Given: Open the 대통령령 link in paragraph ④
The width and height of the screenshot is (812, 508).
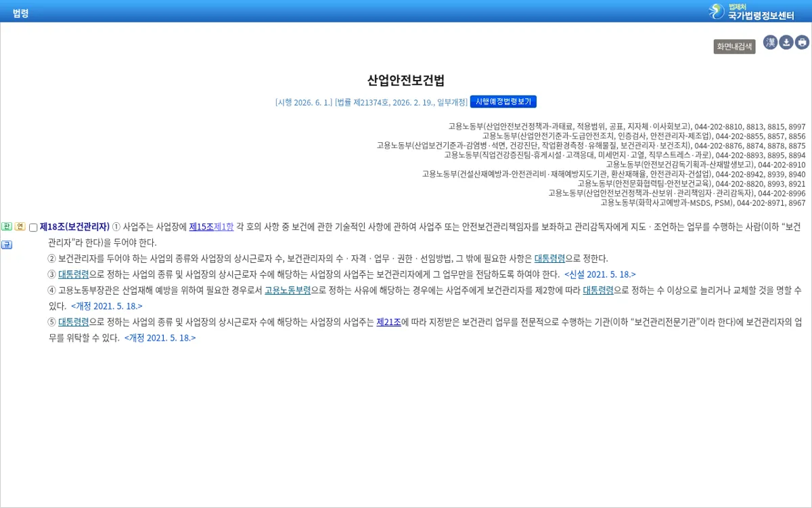Looking at the screenshot, I should coord(598,290).
